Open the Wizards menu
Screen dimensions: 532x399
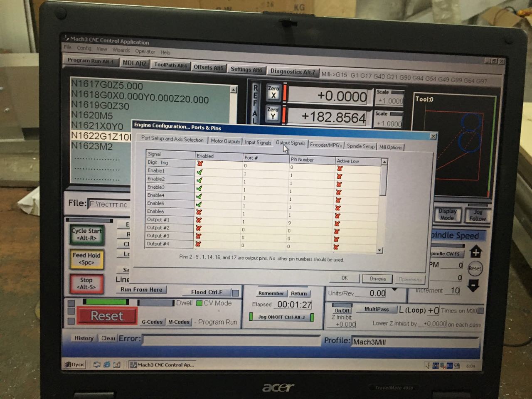pos(121,50)
